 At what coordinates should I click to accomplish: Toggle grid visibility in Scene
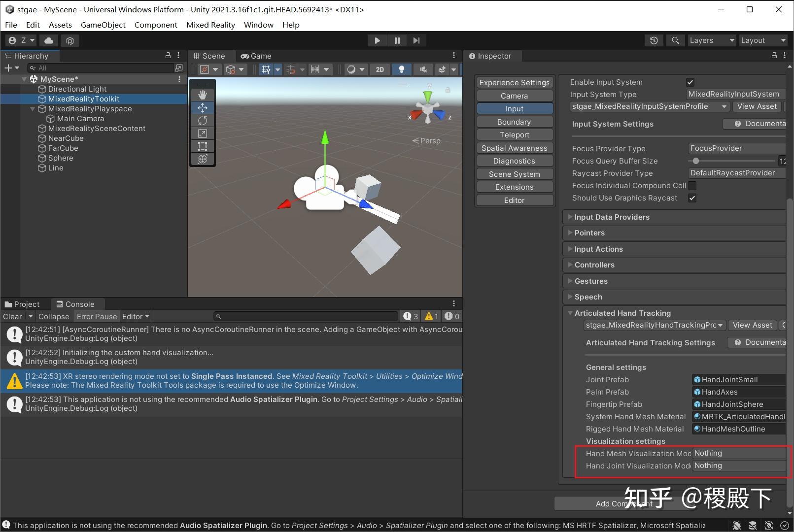click(x=266, y=69)
